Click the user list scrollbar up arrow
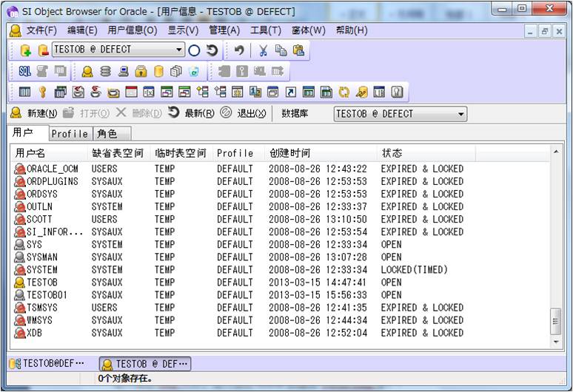The height and width of the screenshot is (392, 573). point(556,152)
